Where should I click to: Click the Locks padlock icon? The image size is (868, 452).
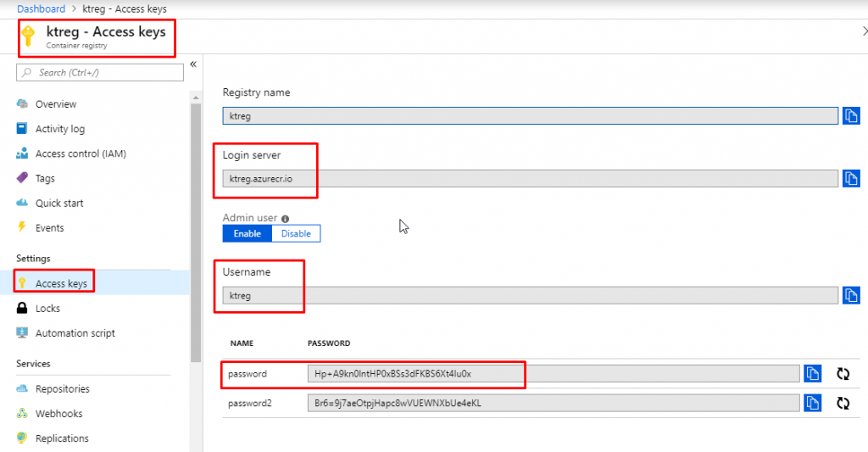point(21,308)
